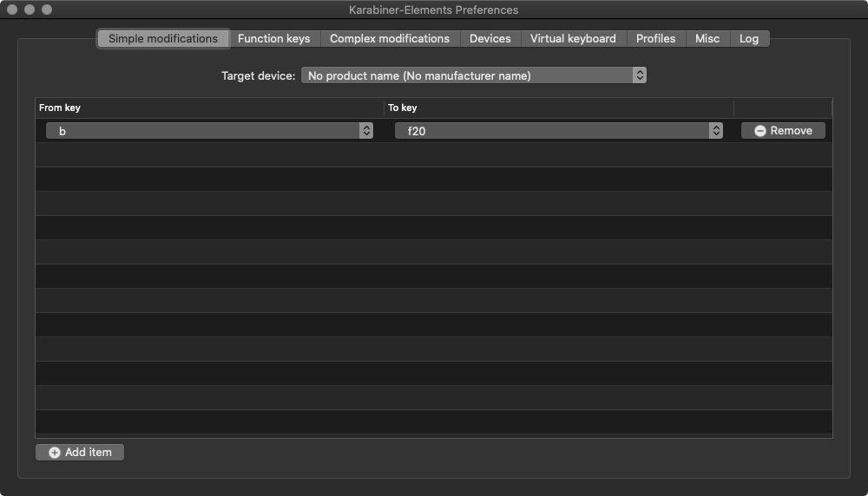The image size is (868, 496).
Task: Click the Target device arrow stepper
Action: pyautogui.click(x=640, y=75)
